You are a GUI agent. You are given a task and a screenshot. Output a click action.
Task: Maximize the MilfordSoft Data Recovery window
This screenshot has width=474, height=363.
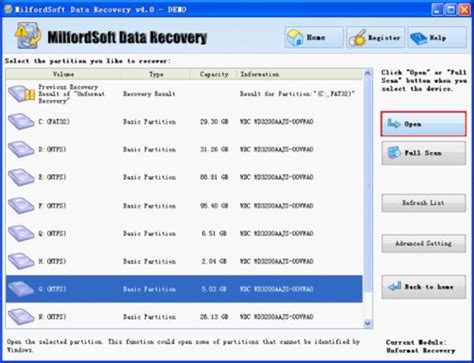[x=451, y=10]
